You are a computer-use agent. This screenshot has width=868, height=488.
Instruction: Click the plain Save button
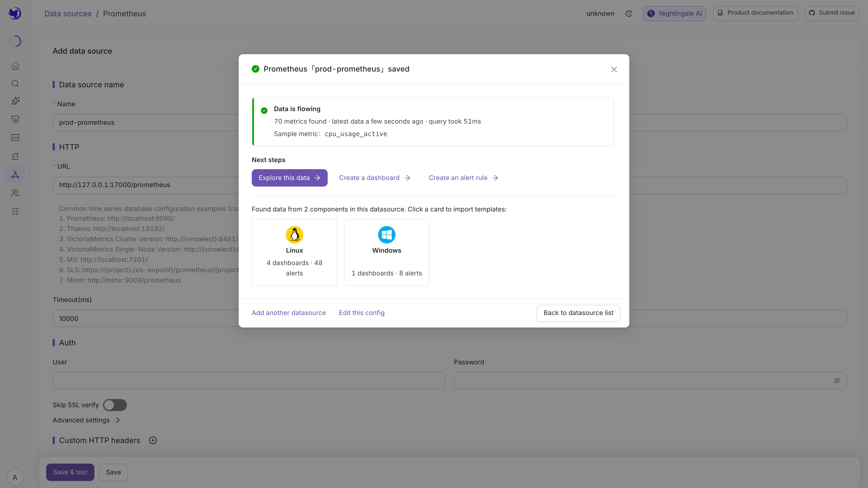[113, 472]
